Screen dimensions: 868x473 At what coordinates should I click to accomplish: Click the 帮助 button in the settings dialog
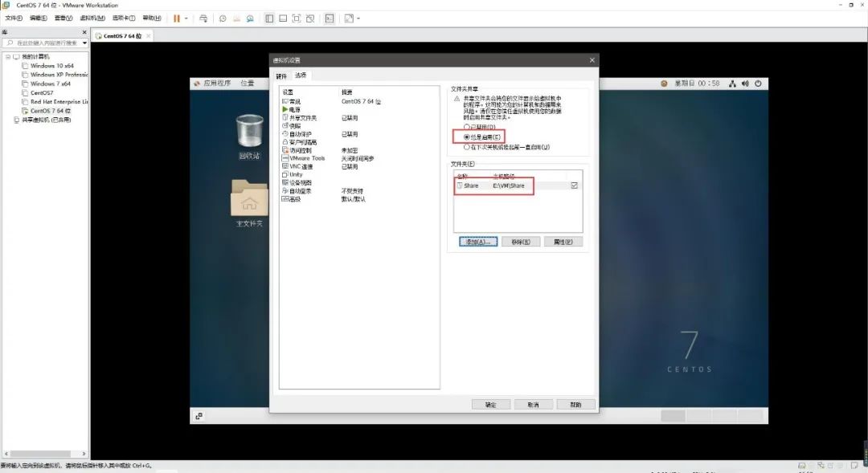[x=575, y=405]
